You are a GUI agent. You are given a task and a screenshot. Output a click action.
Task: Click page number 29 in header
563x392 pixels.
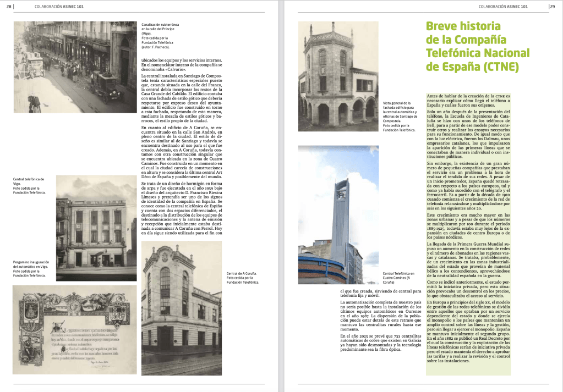pyautogui.click(x=552, y=6)
